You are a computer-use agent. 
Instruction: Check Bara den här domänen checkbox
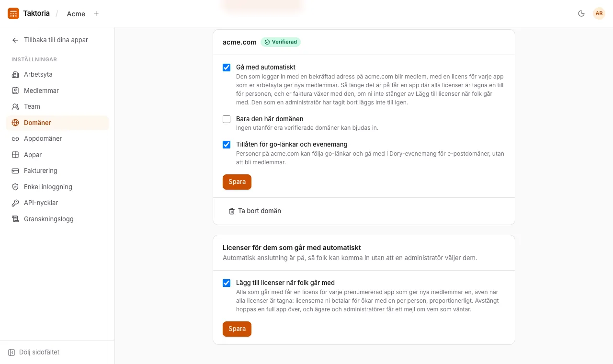227,119
